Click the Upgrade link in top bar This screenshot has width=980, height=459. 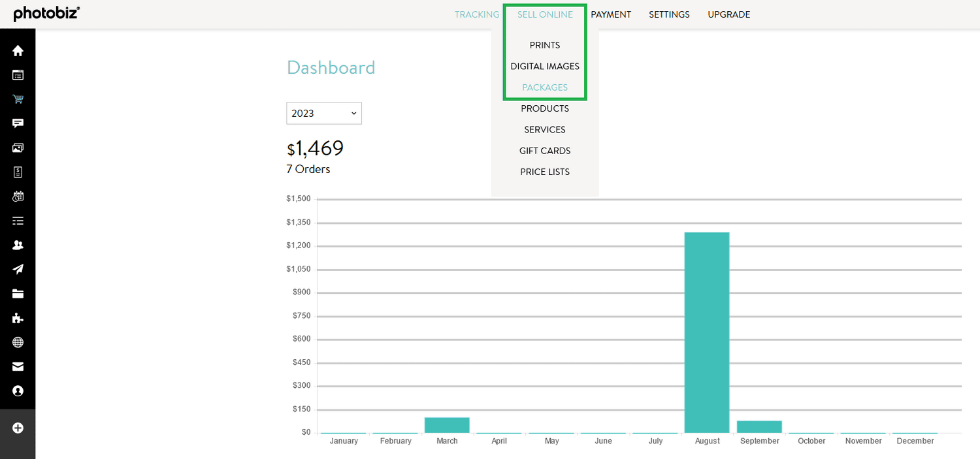coord(728,14)
